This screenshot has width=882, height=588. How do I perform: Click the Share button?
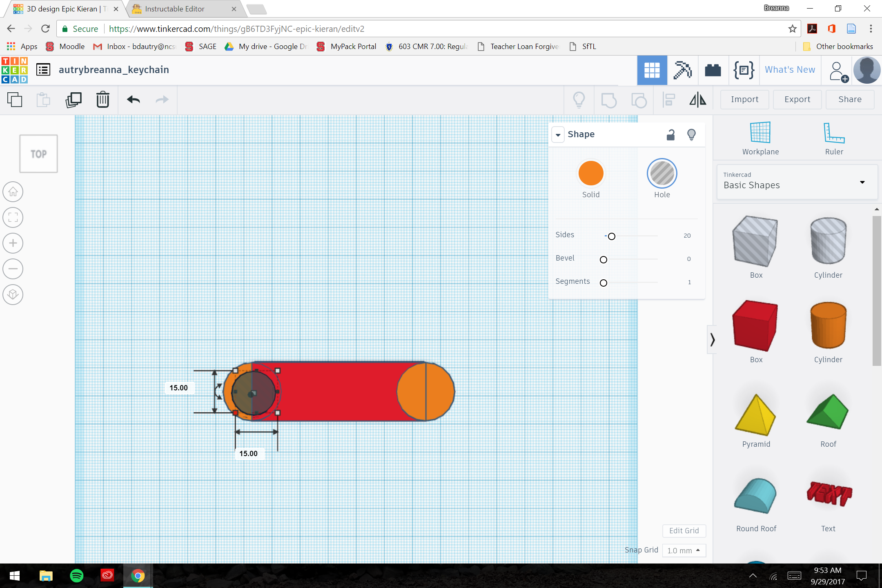click(849, 99)
